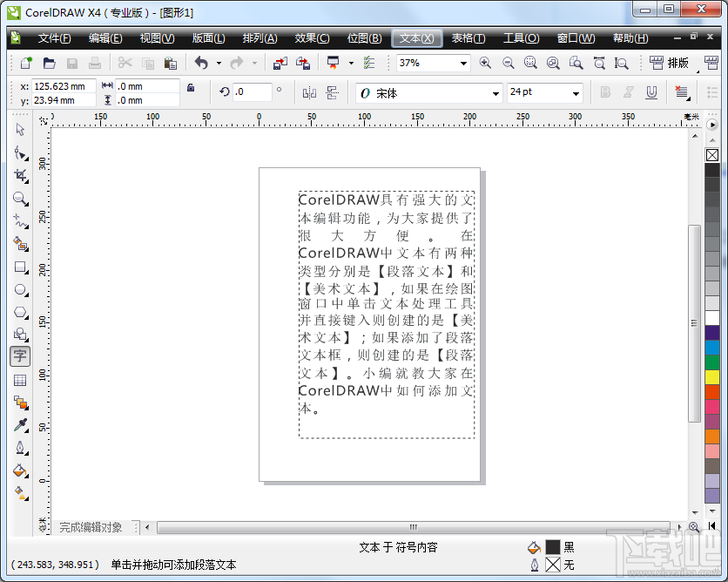This screenshot has height=582, width=728.
Task: Click vertical mirror button
Action: click(332, 93)
